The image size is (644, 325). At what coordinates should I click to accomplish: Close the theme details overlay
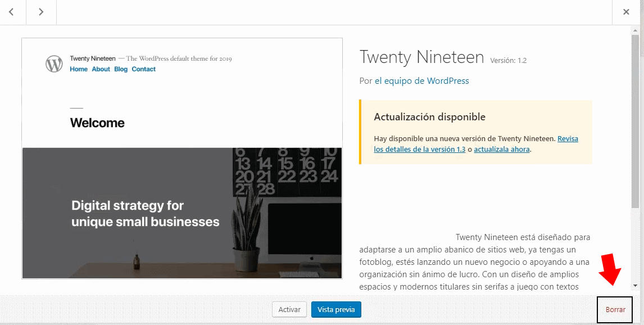point(626,12)
